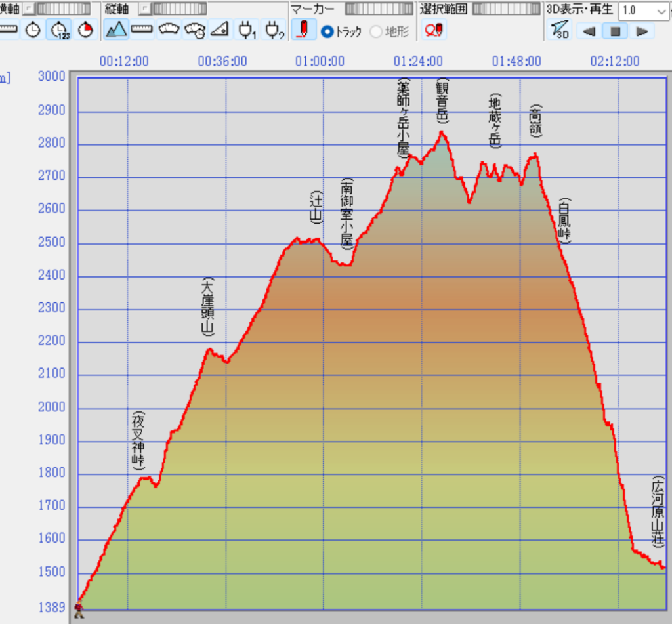This screenshot has width=672, height=624.
Task: Click the 辻山 waypoint label
Action: pos(316,207)
